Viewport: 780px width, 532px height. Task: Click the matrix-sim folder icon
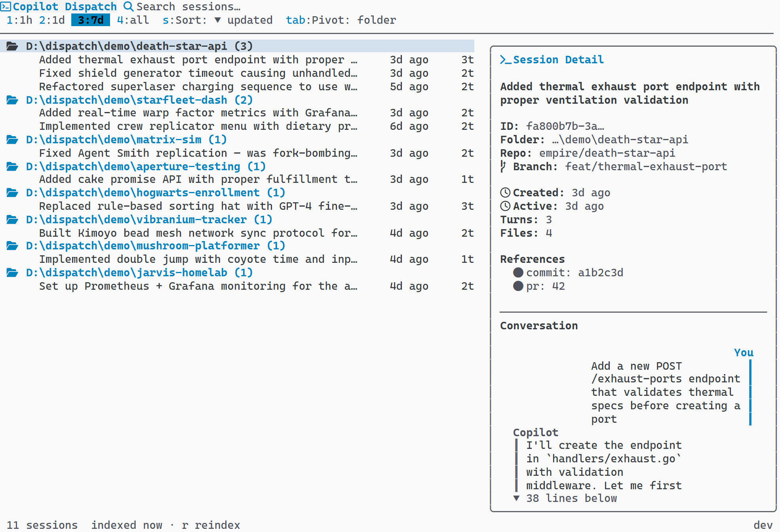tap(12, 140)
